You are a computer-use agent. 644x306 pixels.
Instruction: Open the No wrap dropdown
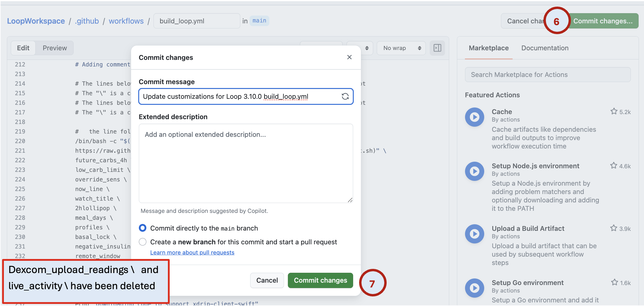click(x=402, y=48)
